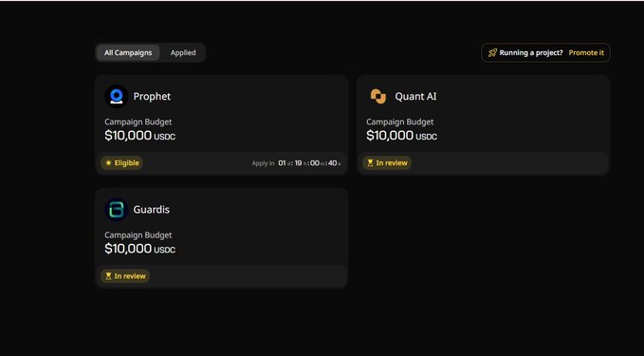Click the Eligible status badge on Prophet
644x356 pixels.
[x=122, y=162]
